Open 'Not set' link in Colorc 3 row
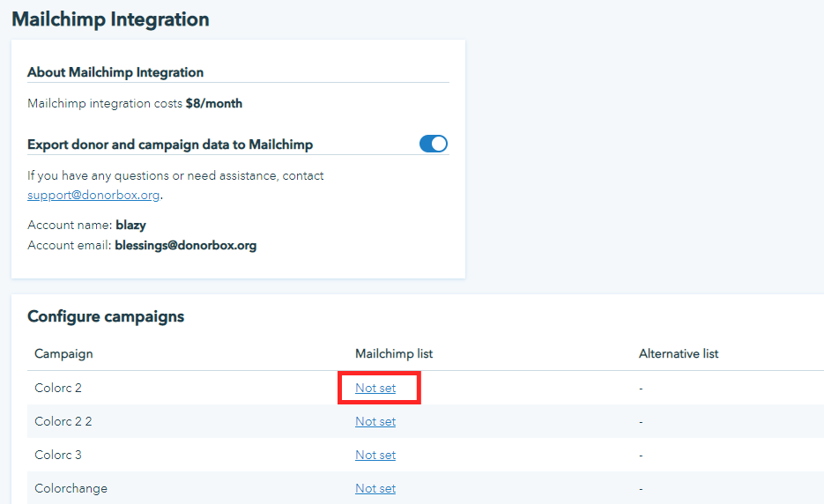824x504 pixels. pyautogui.click(x=375, y=455)
